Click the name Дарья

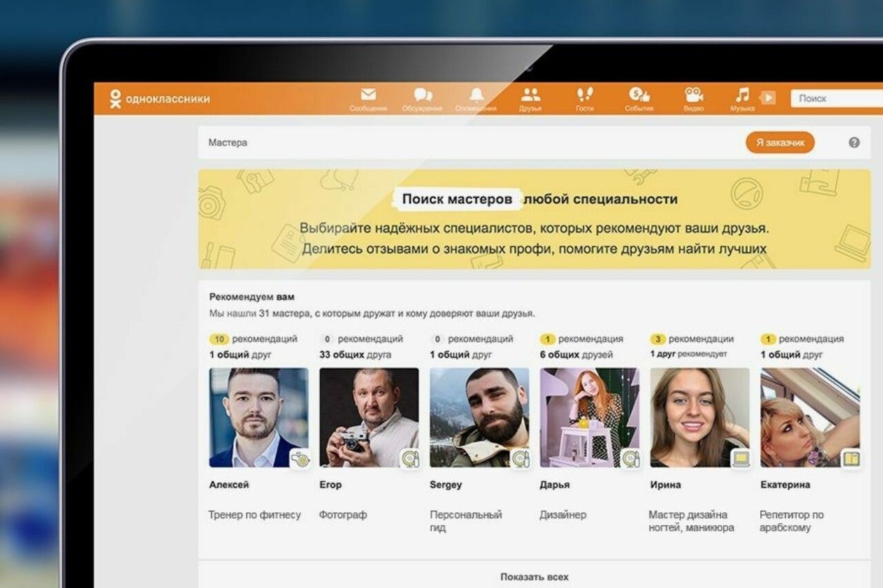[x=555, y=485]
